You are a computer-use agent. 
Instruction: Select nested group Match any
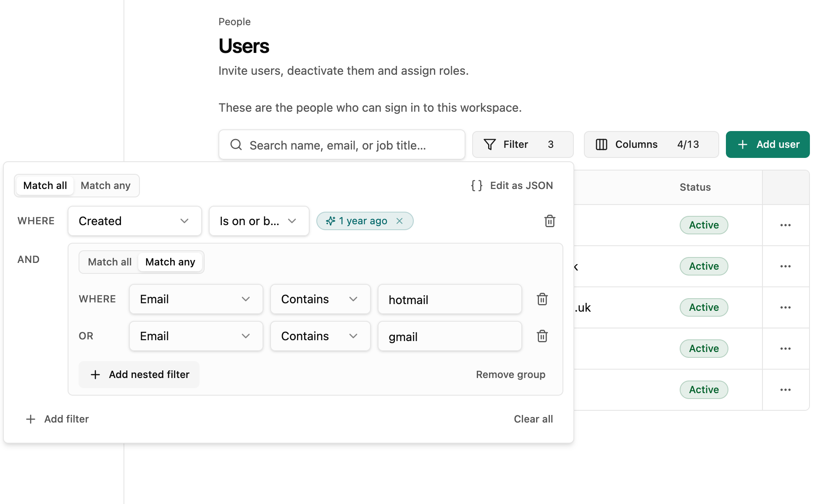pos(170,262)
